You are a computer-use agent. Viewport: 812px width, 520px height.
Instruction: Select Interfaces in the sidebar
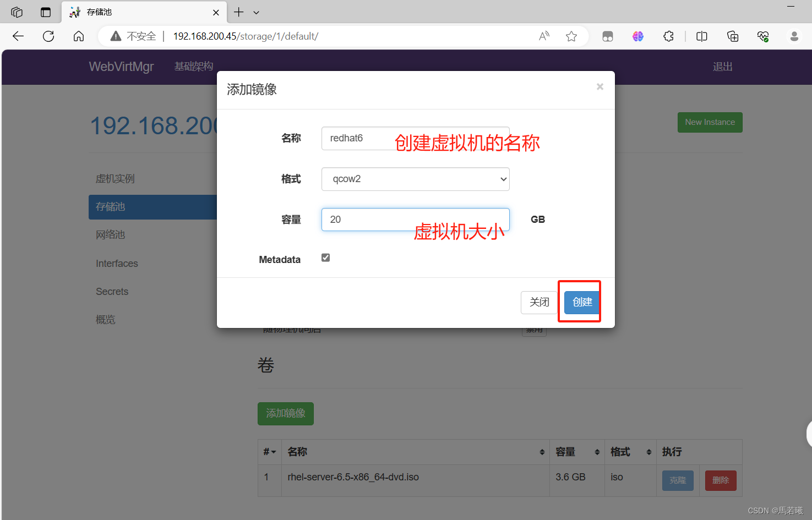tap(117, 264)
